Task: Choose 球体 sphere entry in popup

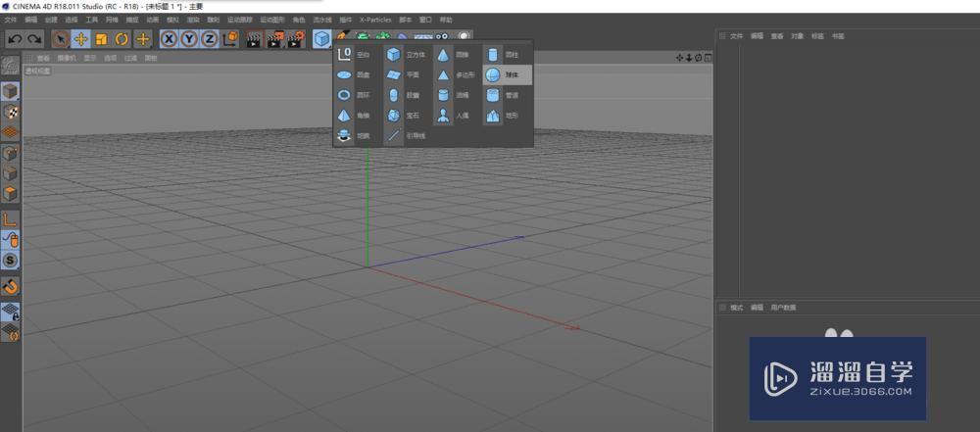Action: pos(508,75)
